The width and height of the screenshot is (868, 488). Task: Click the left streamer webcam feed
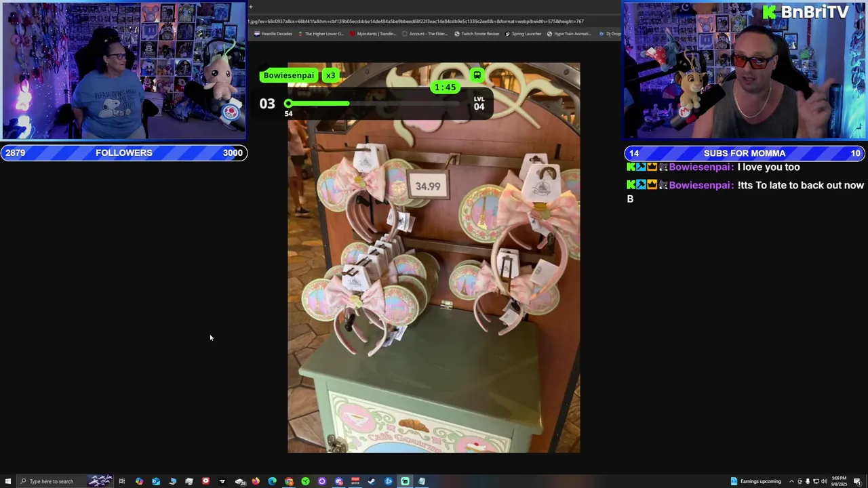point(123,70)
